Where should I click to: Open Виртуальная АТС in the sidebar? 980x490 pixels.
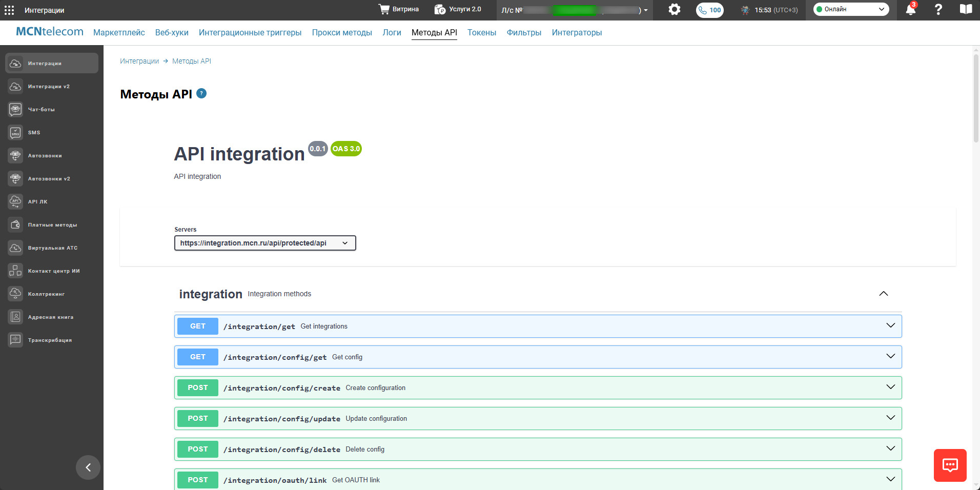52,248
